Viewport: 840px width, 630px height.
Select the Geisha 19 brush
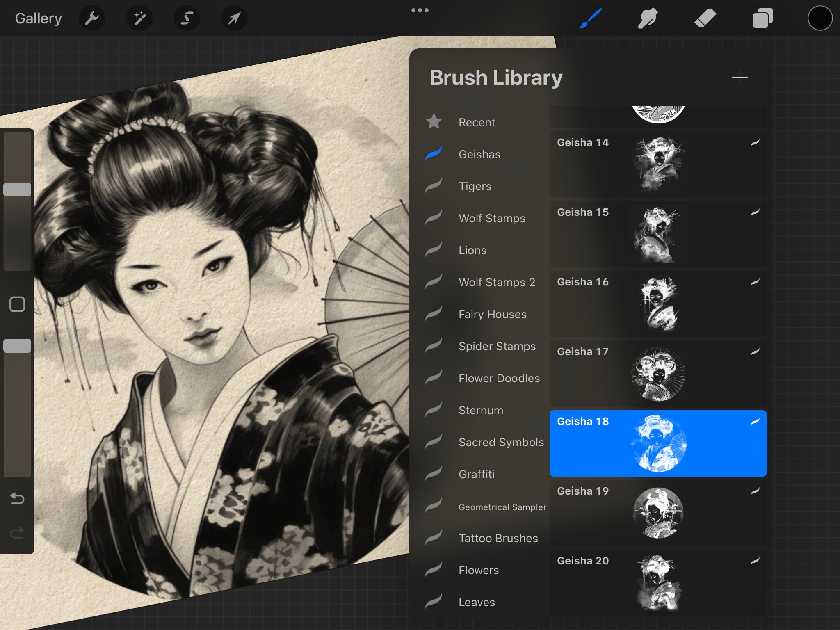(658, 513)
